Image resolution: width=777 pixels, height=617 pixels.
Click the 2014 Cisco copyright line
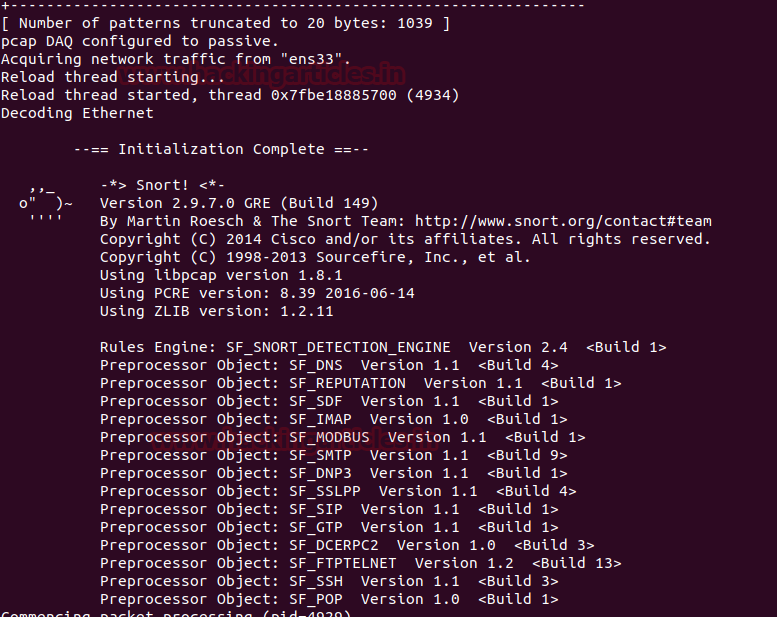coord(405,239)
